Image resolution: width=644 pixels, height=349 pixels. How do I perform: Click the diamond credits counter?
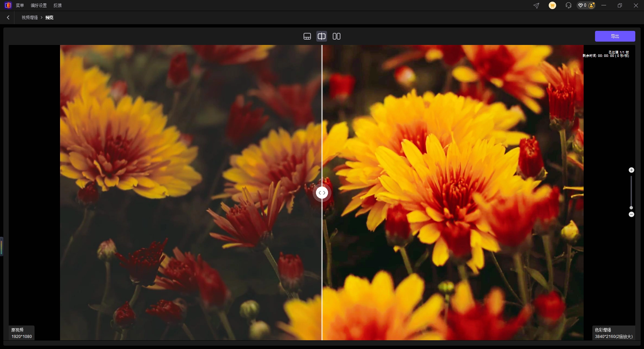pyautogui.click(x=582, y=5)
